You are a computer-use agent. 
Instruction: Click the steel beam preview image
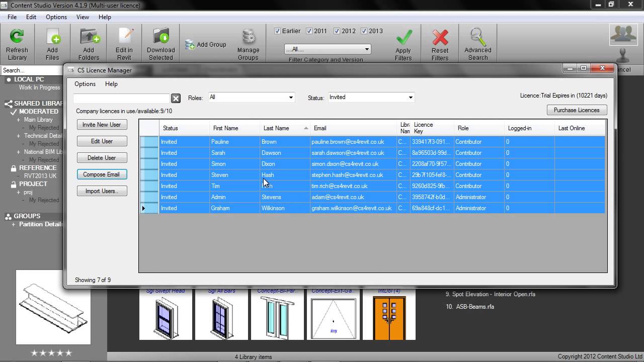tap(53, 307)
